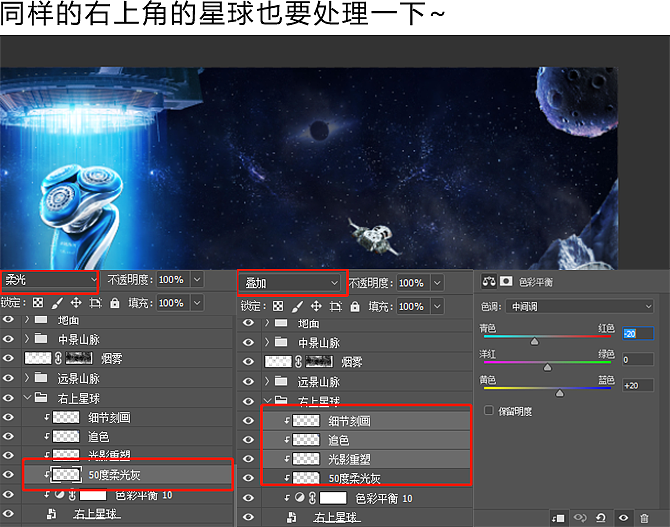This screenshot has height=527, width=670.
Task: Click mask link chain on 烟雾 in 柔光 panel
Action: (59, 358)
